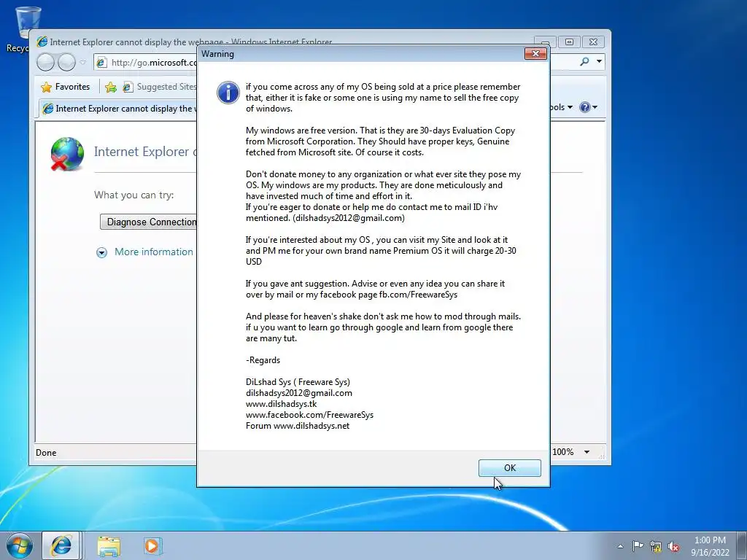747x560 pixels.
Task: Click the Internet Explorer taskbar icon
Action: (x=61, y=545)
